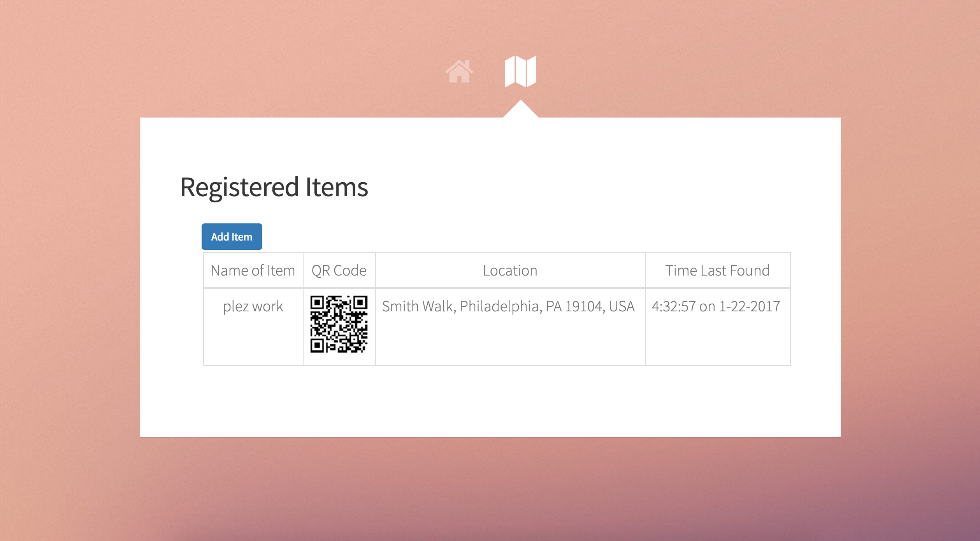Select the Location column header

tap(510, 270)
